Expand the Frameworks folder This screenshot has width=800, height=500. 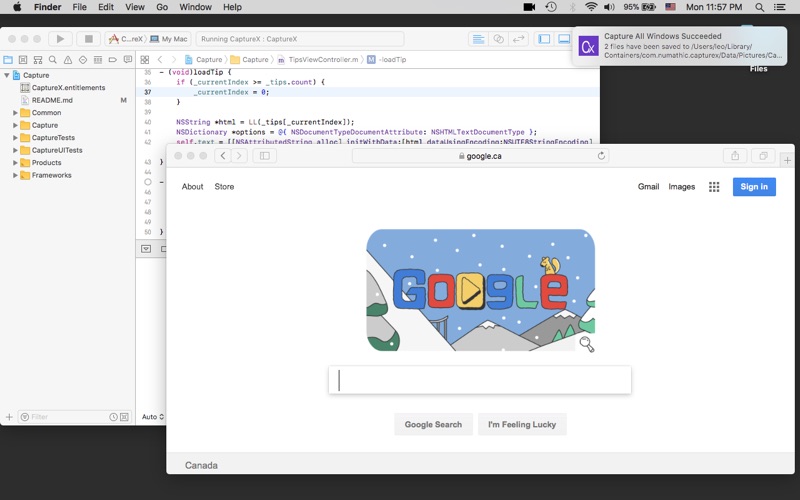(15, 175)
